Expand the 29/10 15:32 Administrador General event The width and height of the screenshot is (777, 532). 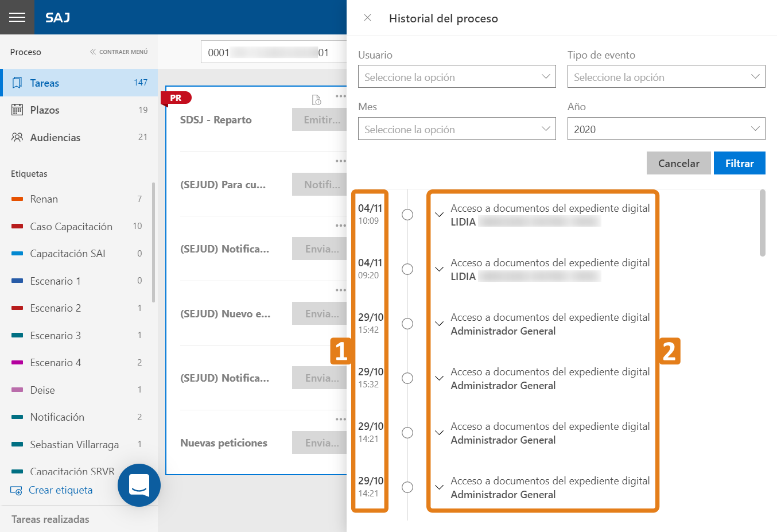(439, 378)
